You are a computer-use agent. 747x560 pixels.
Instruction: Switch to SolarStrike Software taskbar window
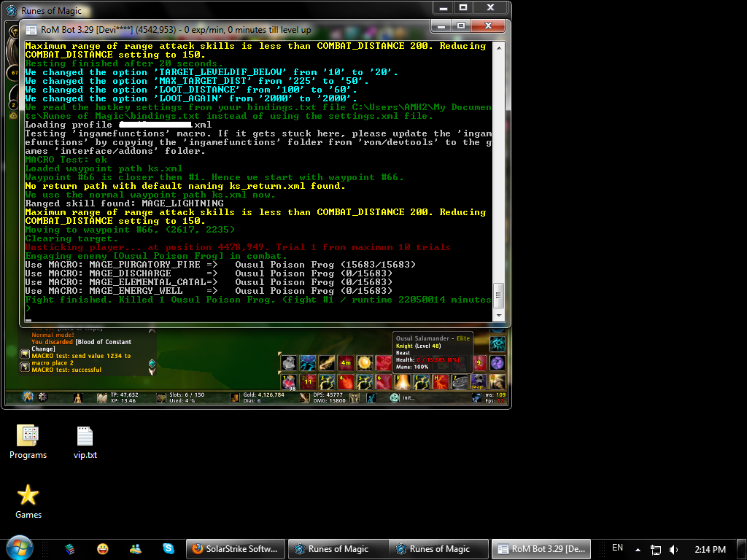pyautogui.click(x=236, y=549)
